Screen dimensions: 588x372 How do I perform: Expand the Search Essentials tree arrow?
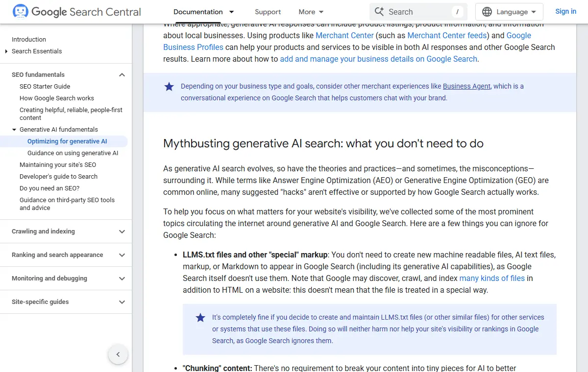point(6,51)
